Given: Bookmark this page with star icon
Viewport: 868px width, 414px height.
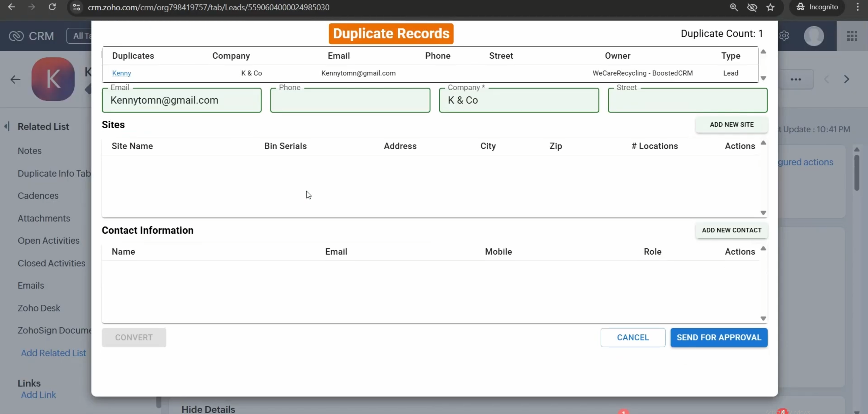Looking at the screenshot, I should click(x=770, y=7).
